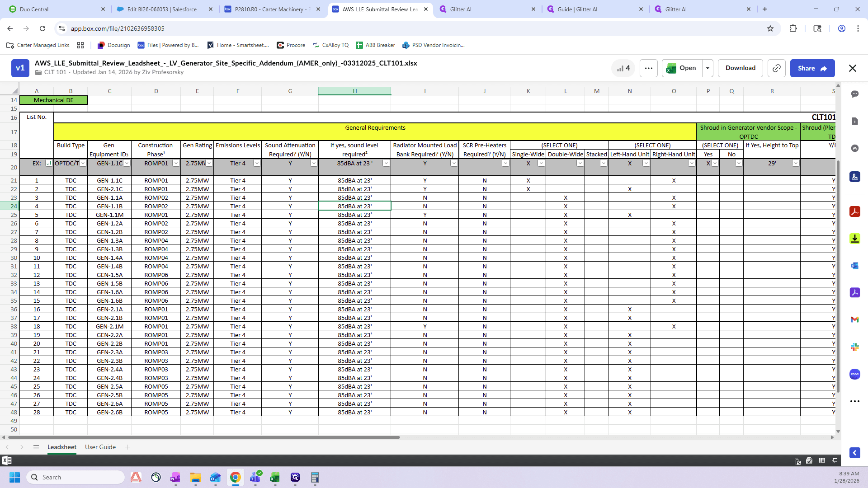
Task: Open the Emissions Levels Tier 4 filter dropdown
Action: pos(257,164)
